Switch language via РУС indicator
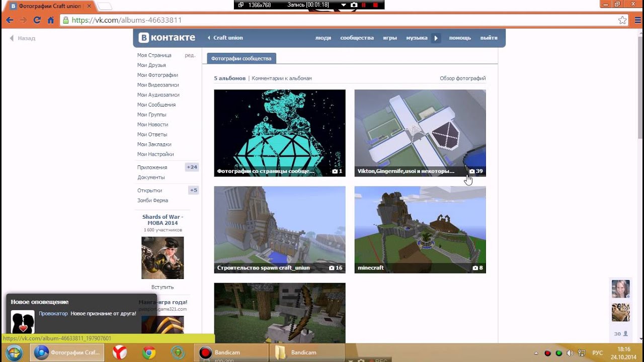This screenshot has width=644, height=362. pyautogui.click(x=597, y=353)
